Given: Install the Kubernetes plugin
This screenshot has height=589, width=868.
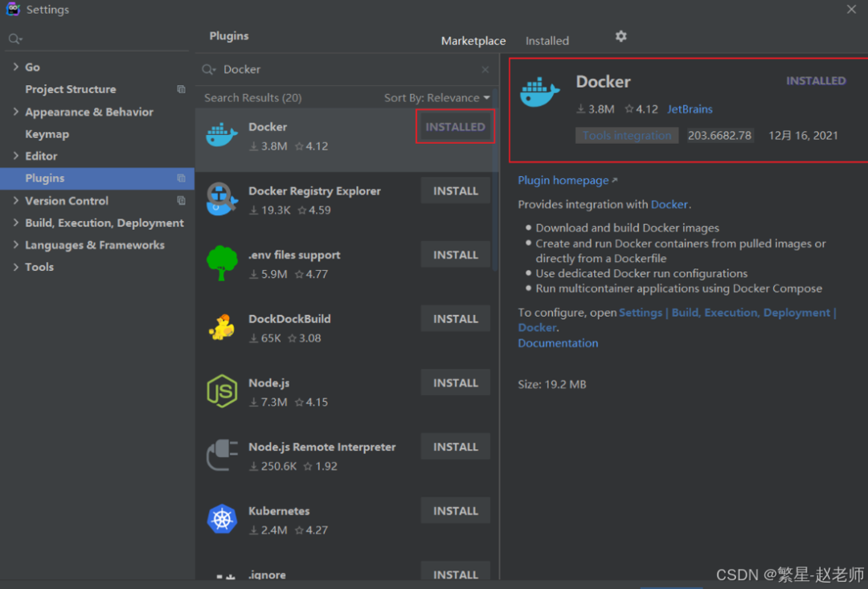Looking at the screenshot, I should [455, 510].
